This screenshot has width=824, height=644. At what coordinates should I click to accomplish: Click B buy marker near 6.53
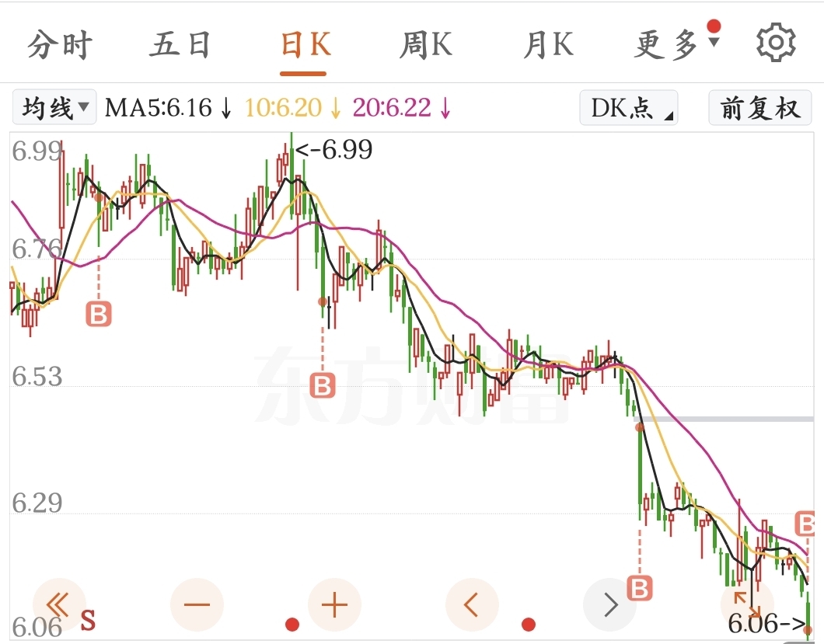coord(322,385)
